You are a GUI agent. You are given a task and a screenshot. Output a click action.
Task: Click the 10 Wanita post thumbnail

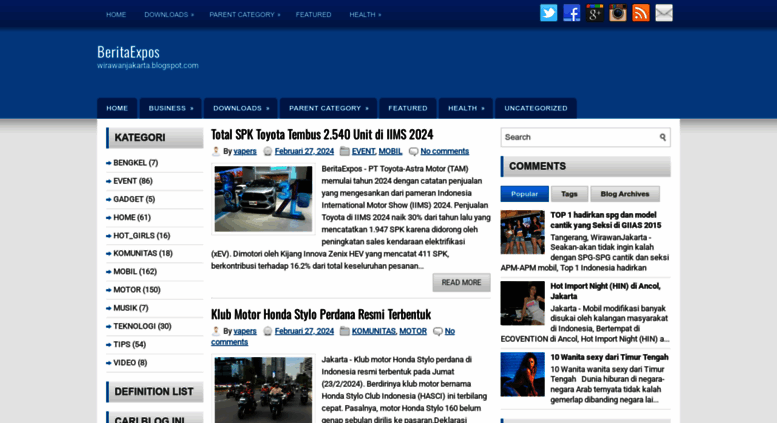[522, 374]
